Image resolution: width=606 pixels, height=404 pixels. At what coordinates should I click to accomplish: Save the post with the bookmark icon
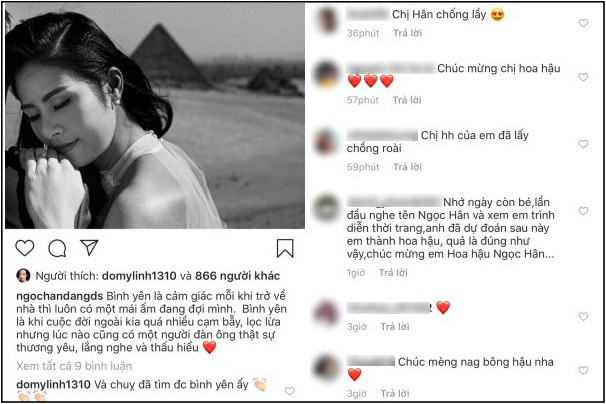(285, 248)
